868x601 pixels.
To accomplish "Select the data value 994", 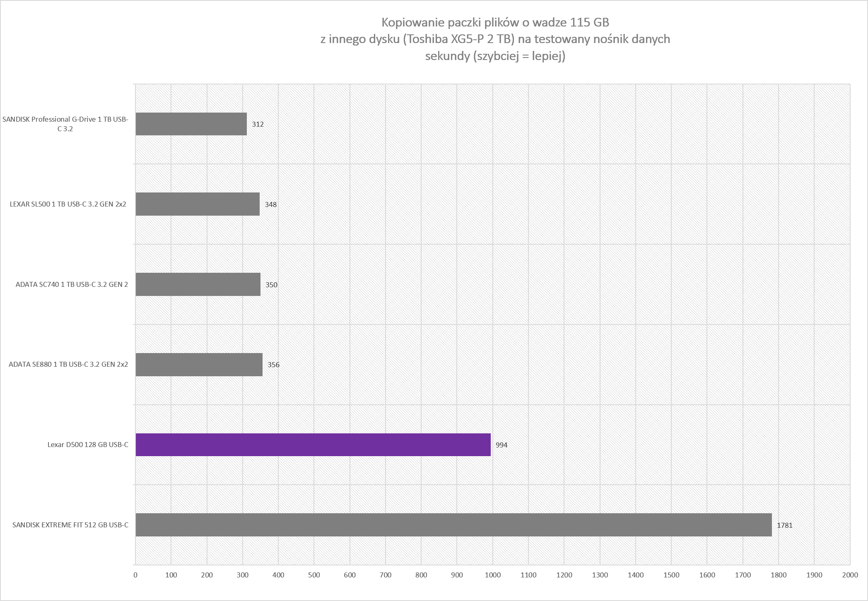I will pyautogui.click(x=502, y=445).
